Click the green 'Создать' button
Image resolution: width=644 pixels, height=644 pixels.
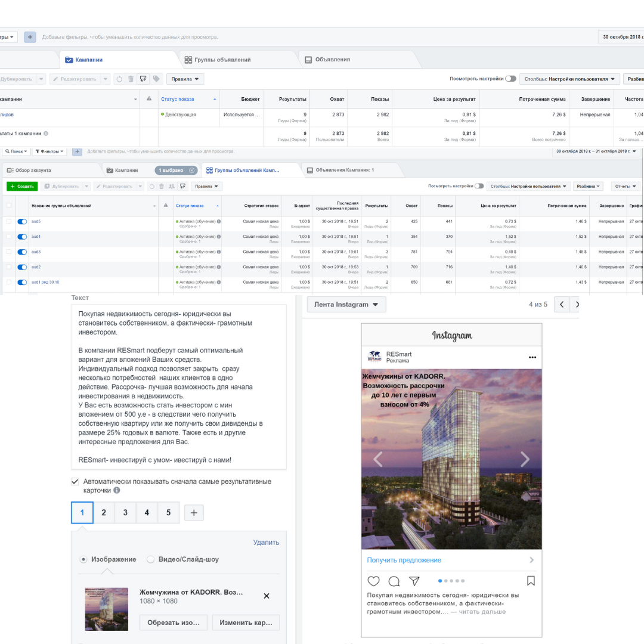(x=22, y=187)
